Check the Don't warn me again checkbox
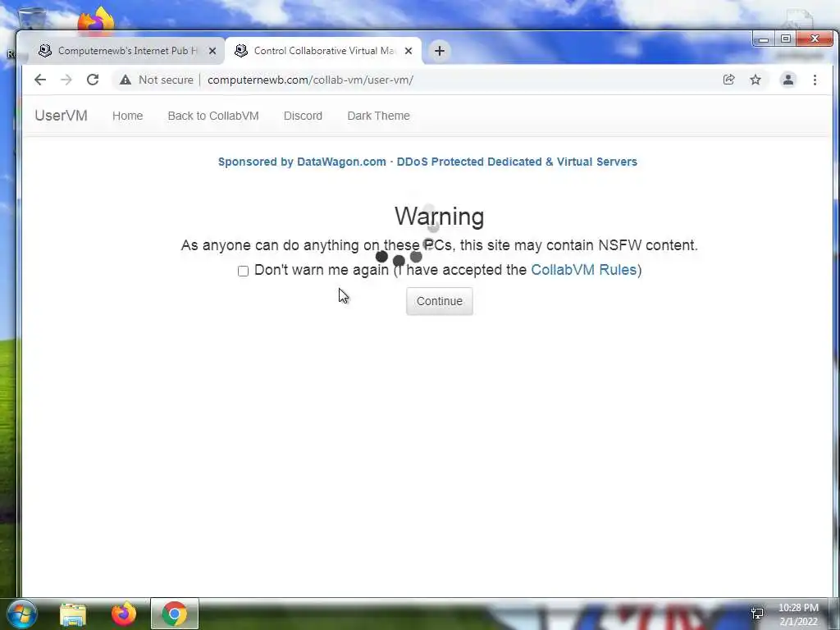This screenshot has height=630, width=840. (243, 271)
